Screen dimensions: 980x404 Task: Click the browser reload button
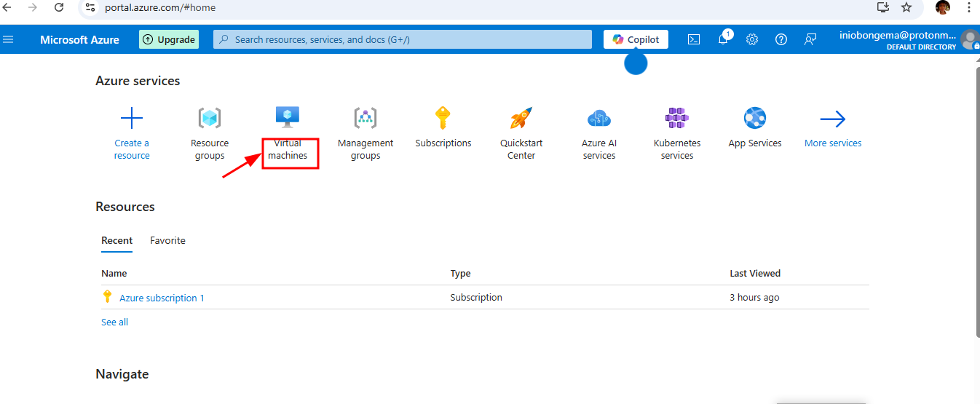click(60, 7)
